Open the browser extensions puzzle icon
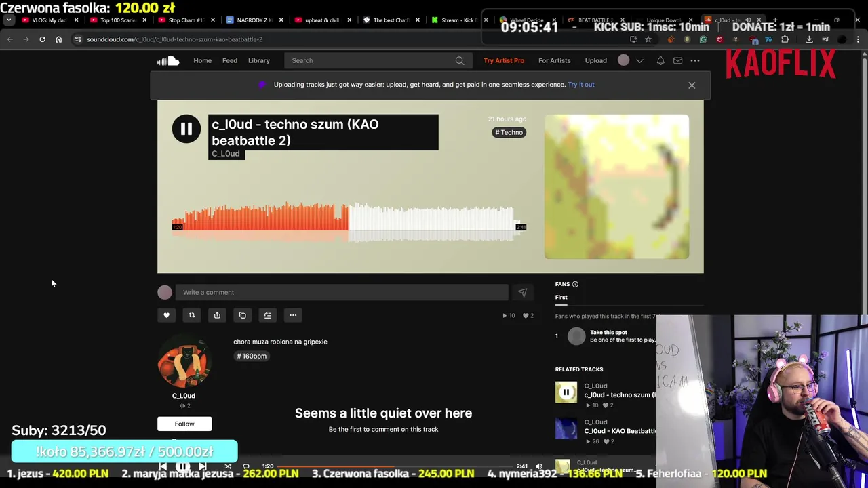The height and width of the screenshot is (488, 868). pos(785,39)
